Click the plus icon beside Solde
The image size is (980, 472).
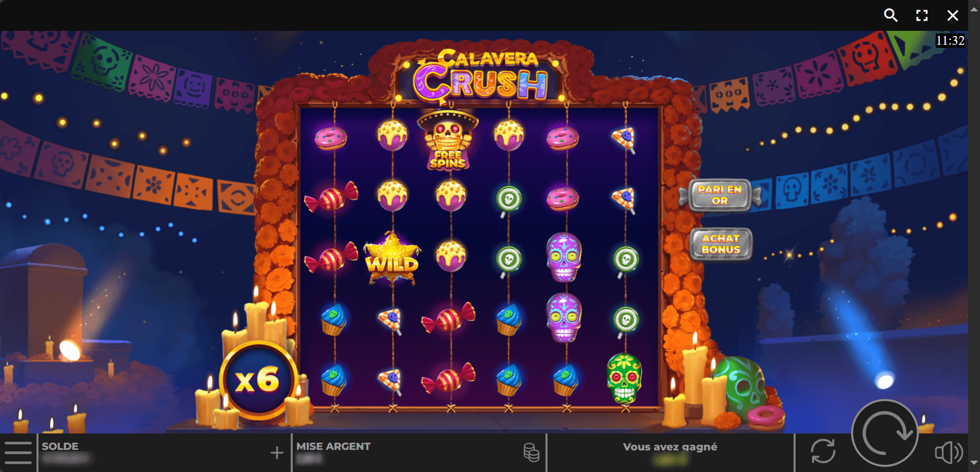click(x=277, y=452)
